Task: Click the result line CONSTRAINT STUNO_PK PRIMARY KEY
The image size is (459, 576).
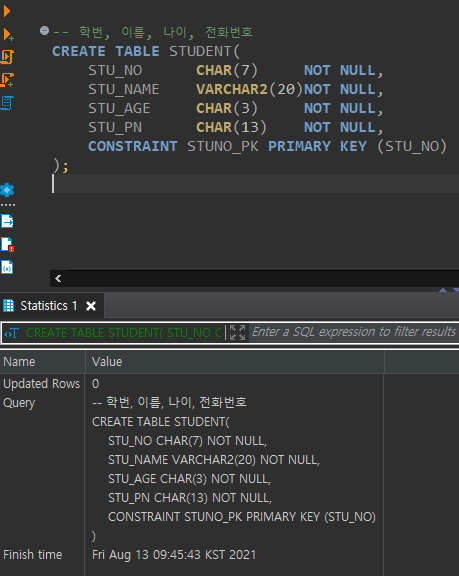Action: (242, 517)
